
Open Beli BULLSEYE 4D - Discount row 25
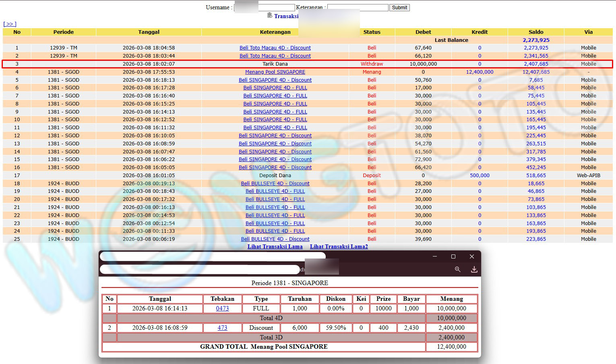pos(275,239)
